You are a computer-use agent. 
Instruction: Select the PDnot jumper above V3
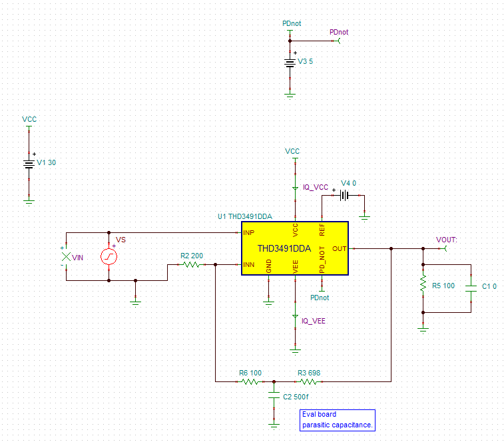290,32
